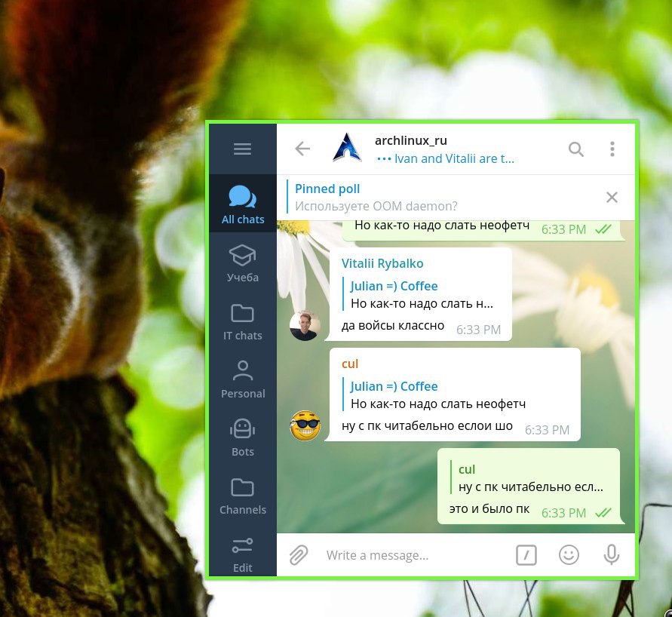Click the typing status 'Ivan and Vitalii are t...'
The image size is (672, 617).
446,159
